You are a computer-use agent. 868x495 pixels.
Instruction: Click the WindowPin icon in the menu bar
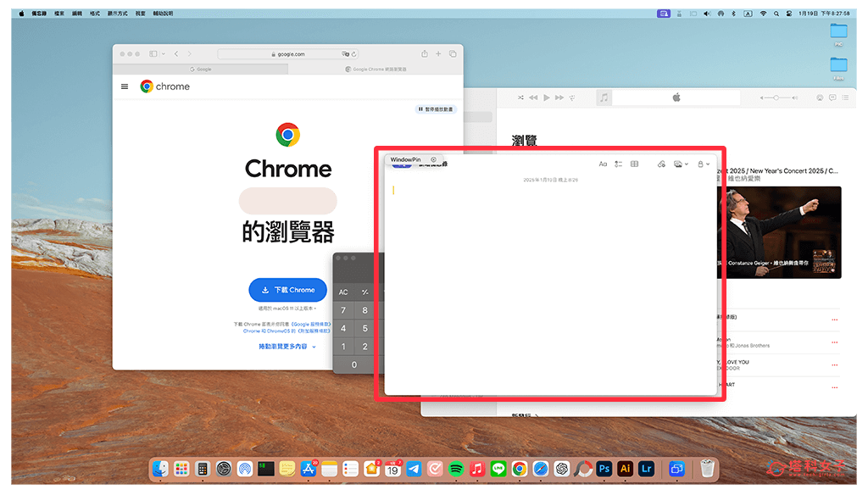tap(663, 14)
